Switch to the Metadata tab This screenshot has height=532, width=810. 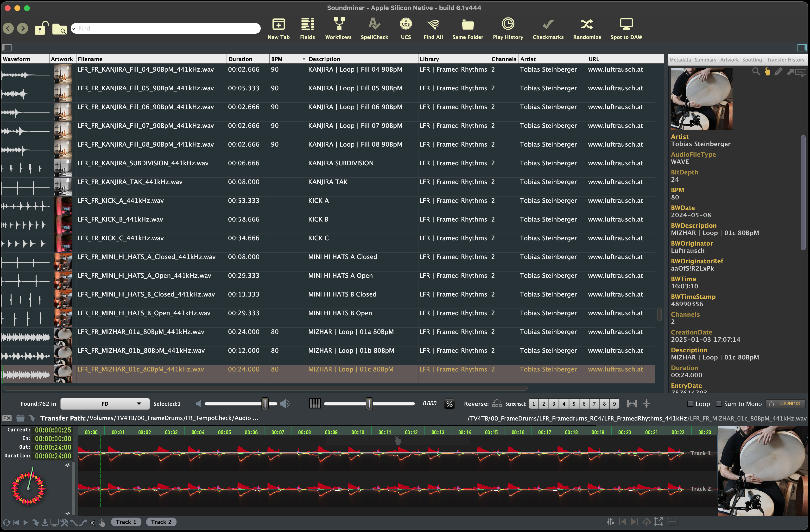click(x=680, y=60)
